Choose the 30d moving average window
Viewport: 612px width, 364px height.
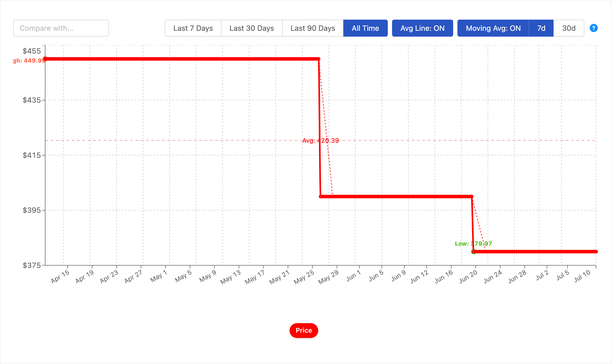(569, 28)
